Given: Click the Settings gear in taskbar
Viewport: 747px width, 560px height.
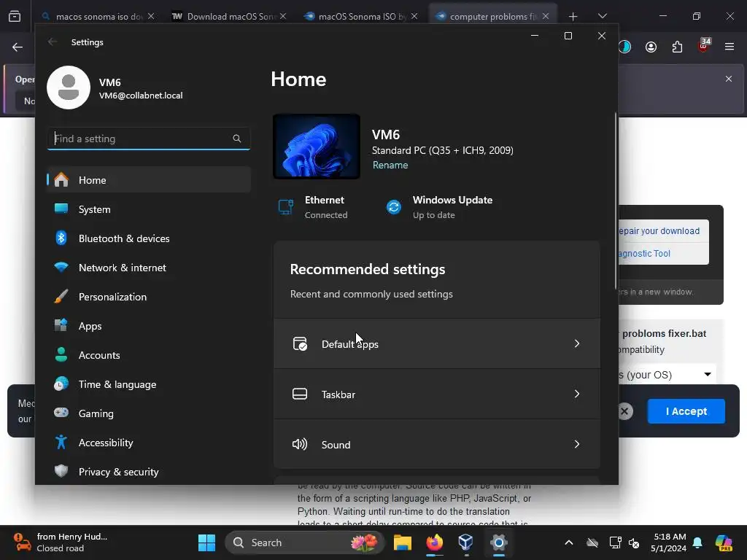Looking at the screenshot, I should tap(498, 542).
